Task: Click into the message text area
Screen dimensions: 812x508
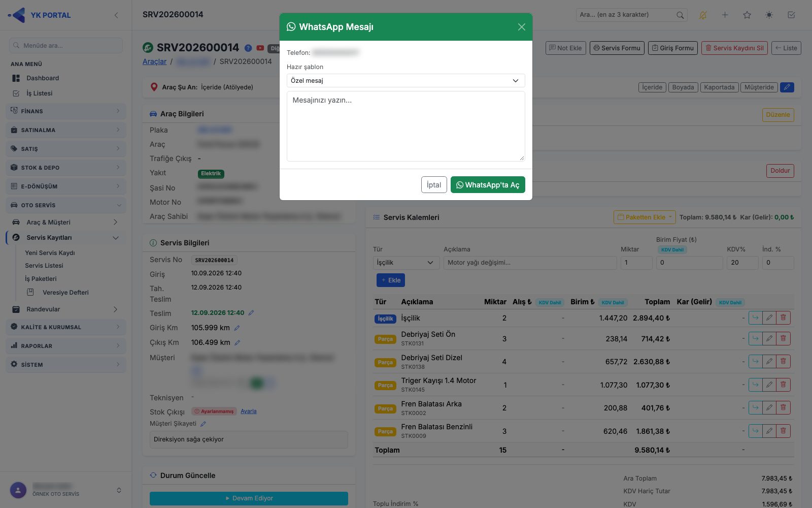Action: 405,126
